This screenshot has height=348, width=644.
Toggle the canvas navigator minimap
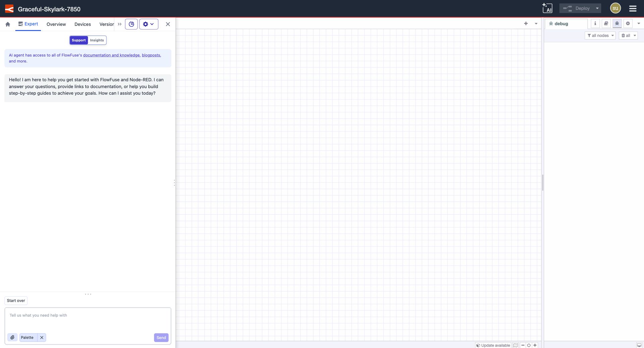pyautogui.click(x=516, y=345)
